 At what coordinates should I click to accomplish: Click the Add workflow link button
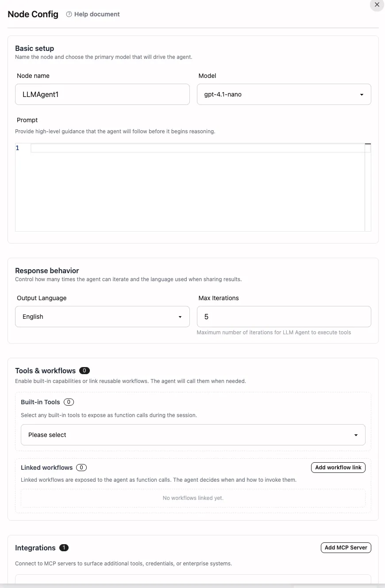(x=338, y=468)
